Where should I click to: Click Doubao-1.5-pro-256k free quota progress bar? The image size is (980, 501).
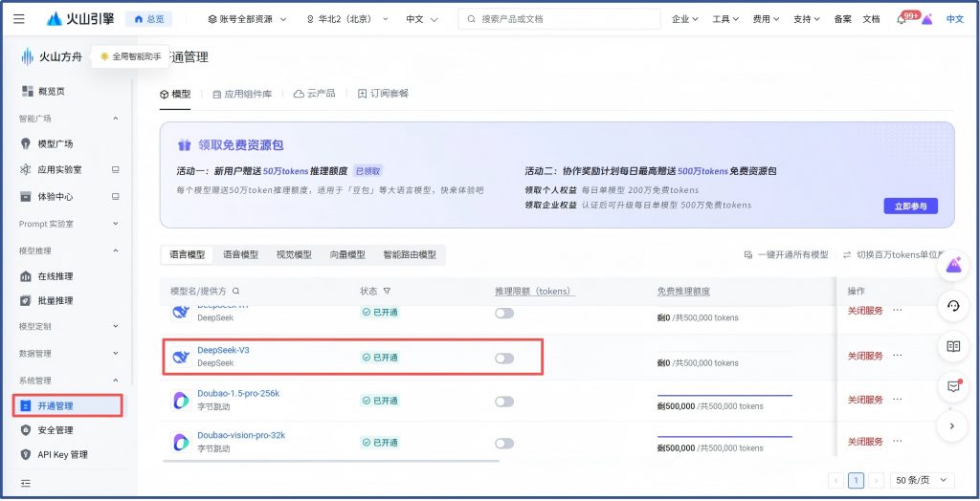click(x=724, y=395)
